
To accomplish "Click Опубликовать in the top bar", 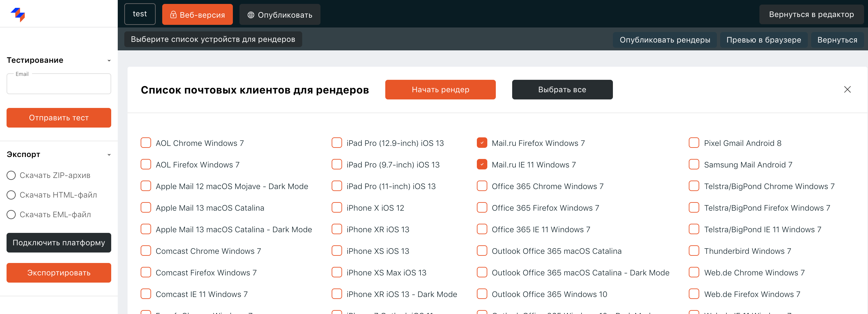I will (x=280, y=14).
